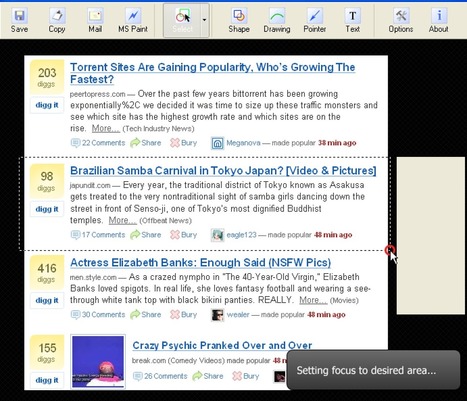
Task: Click Share on the torrent story
Action: point(146,143)
